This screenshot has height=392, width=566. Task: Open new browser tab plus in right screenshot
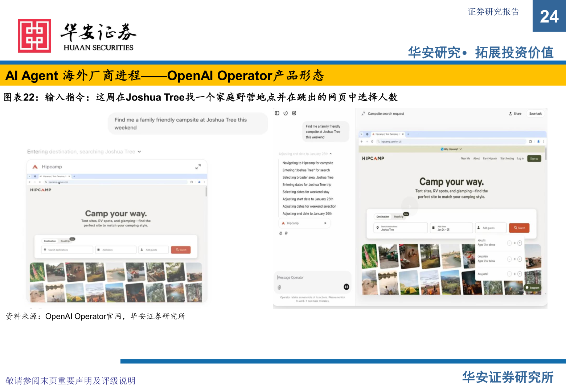click(408, 134)
